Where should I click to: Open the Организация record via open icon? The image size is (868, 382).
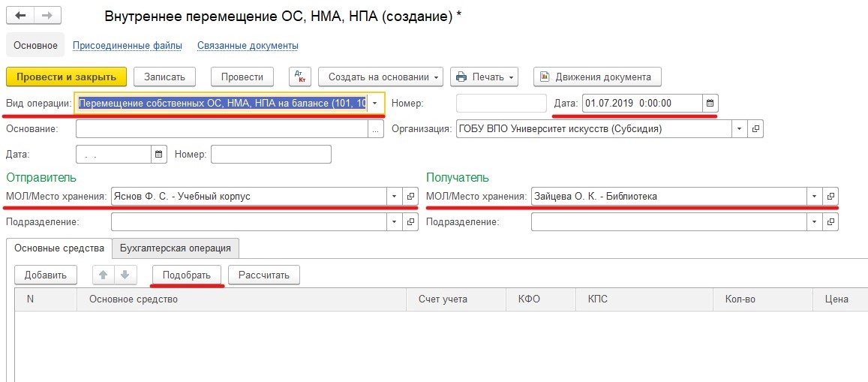click(755, 128)
